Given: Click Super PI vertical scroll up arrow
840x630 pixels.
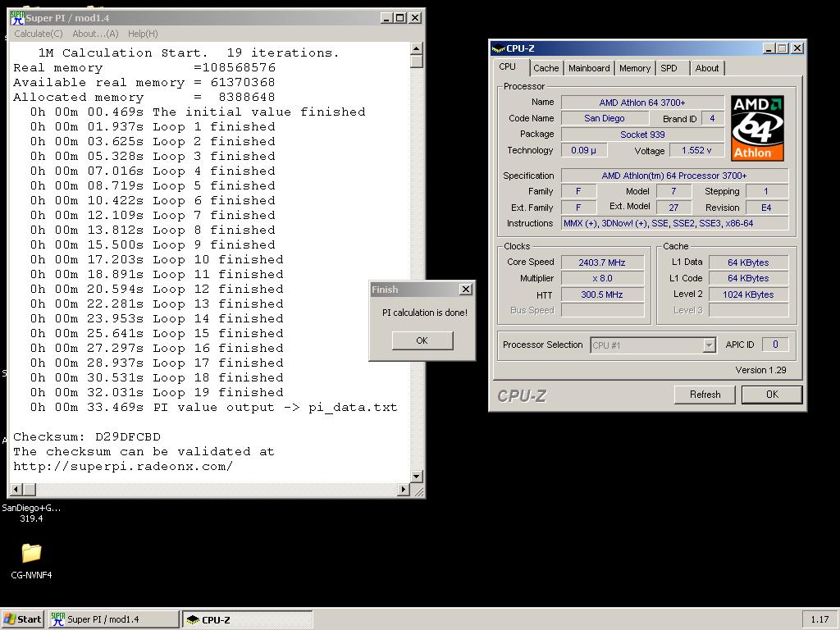Looking at the screenshot, I should point(417,48).
